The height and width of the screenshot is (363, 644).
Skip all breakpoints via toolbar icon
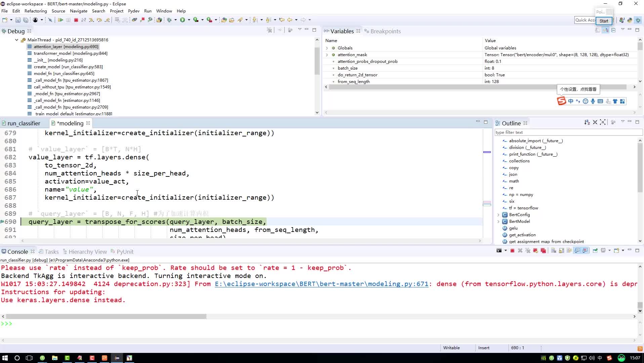coord(50,20)
